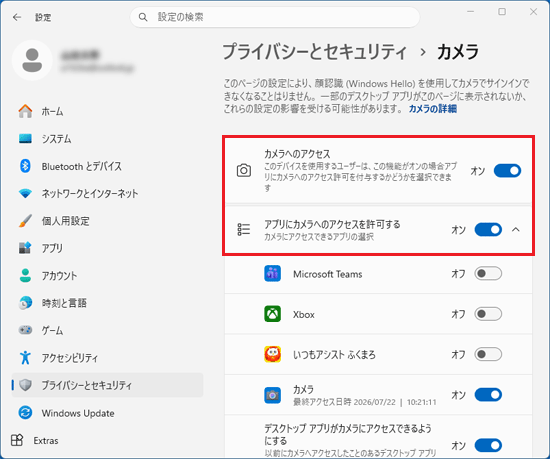This screenshot has height=459, width=550.
Task: Click プライバシーとセキュリティ breadcrumb heading
Action: click(315, 52)
